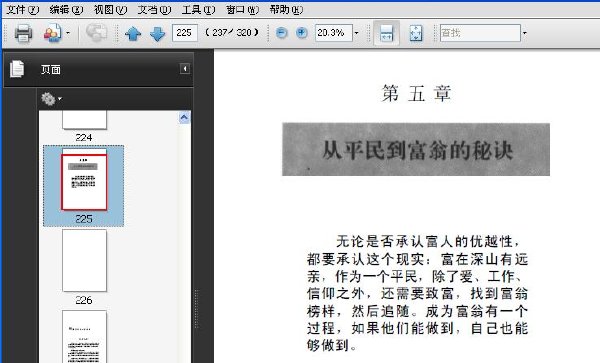Open the 窗口 (Window) menu

pyautogui.click(x=242, y=10)
